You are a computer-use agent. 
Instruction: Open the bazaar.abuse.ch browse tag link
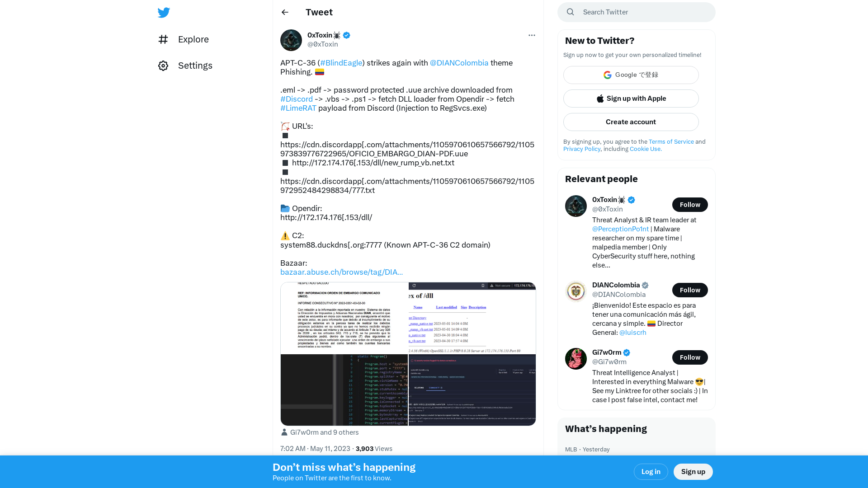click(x=342, y=272)
